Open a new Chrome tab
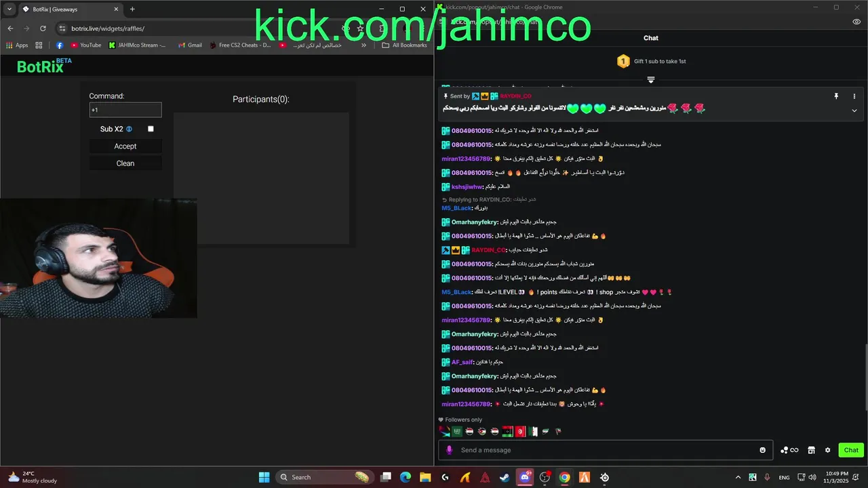Image resolution: width=868 pixels, height=488 pixels. pos(132,9)
